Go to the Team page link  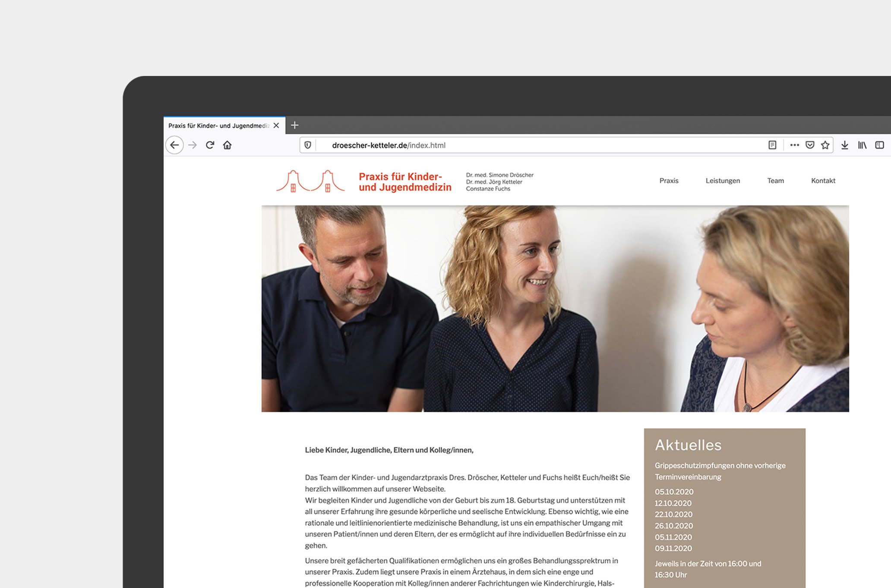point(775,180)
